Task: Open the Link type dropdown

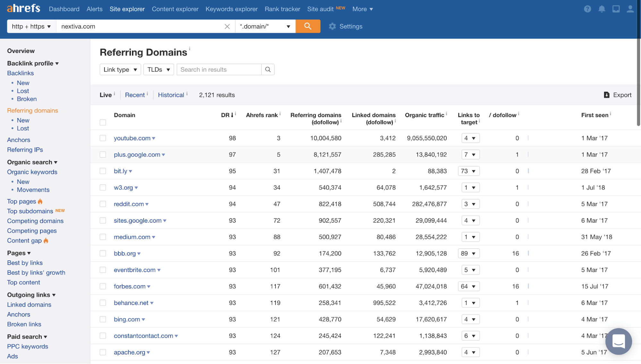Action: coord(120,70)
